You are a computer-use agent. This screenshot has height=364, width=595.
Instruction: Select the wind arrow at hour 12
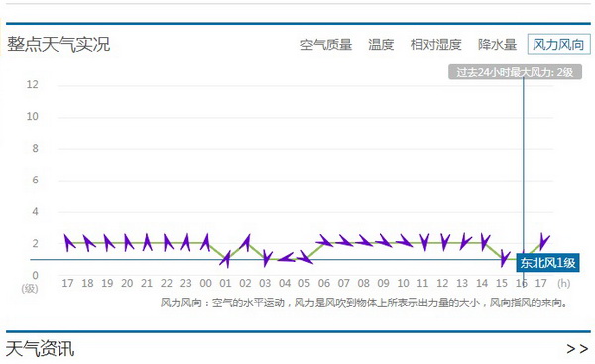[443, 242]
